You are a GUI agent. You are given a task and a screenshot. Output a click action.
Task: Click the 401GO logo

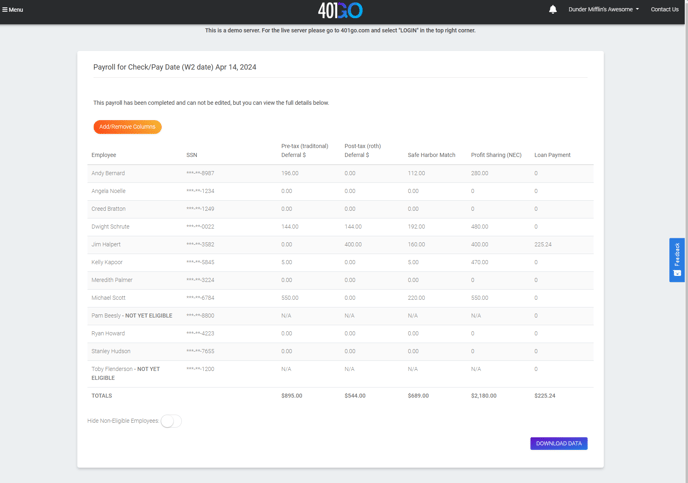click(x=340, y=10)
